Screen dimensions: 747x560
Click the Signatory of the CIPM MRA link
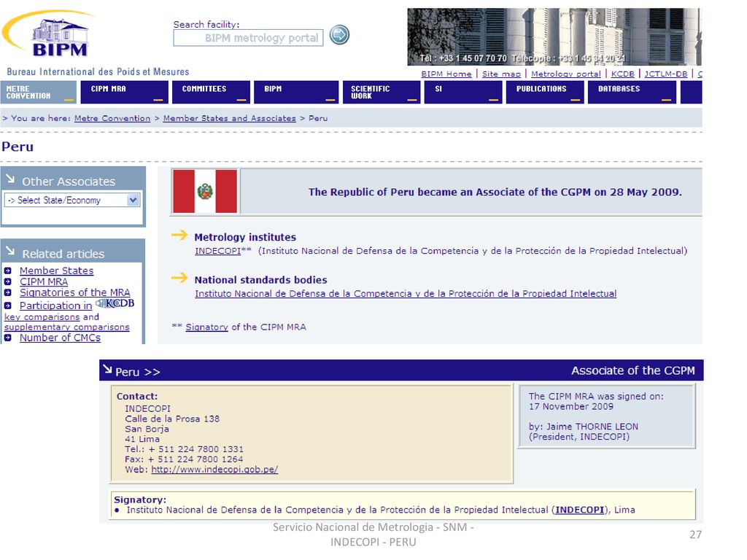pyautogui.click(x=206, y=327)
